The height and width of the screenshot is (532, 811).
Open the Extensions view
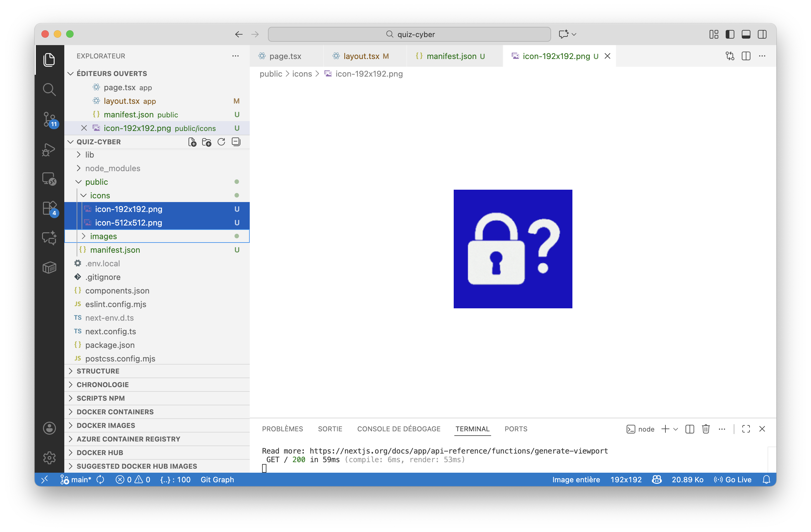[x=49, y=208]
